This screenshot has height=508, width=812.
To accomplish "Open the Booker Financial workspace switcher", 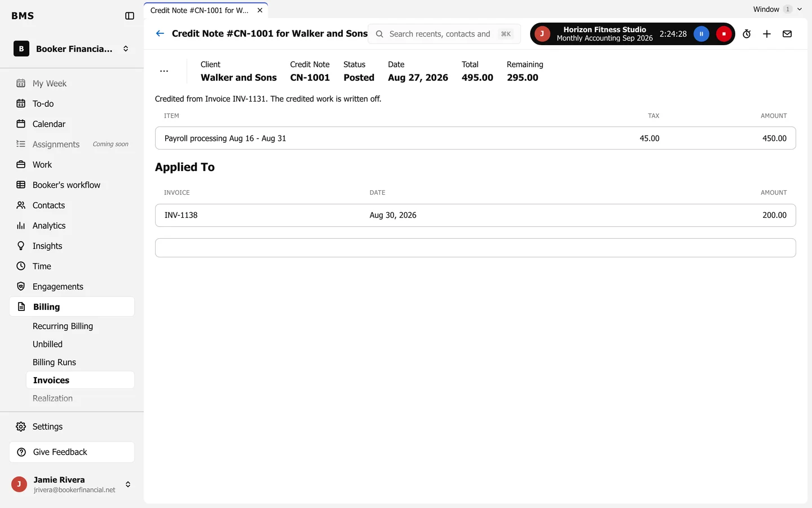I will pyautogui.click(x=72, y=49).
